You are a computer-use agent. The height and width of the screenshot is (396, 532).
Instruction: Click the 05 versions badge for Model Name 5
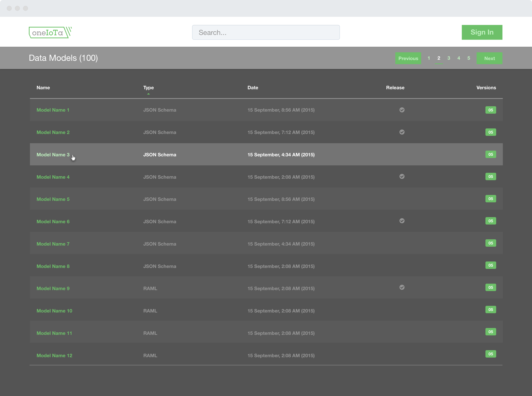491,199
